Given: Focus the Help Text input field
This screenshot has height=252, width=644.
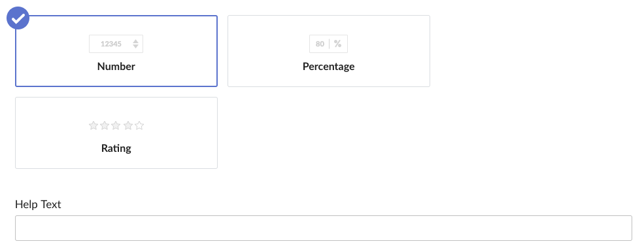Looking at the screenshot, I should click(324, 228).
